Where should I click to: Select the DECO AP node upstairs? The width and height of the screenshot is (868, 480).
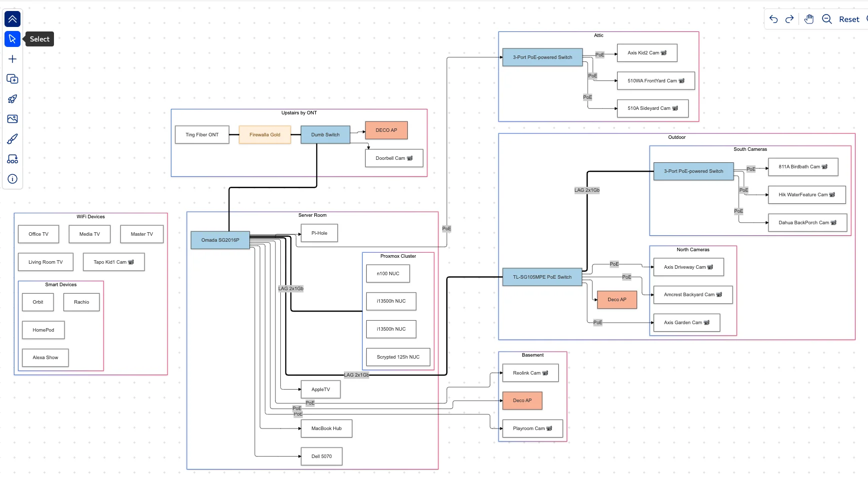(386, 130)
